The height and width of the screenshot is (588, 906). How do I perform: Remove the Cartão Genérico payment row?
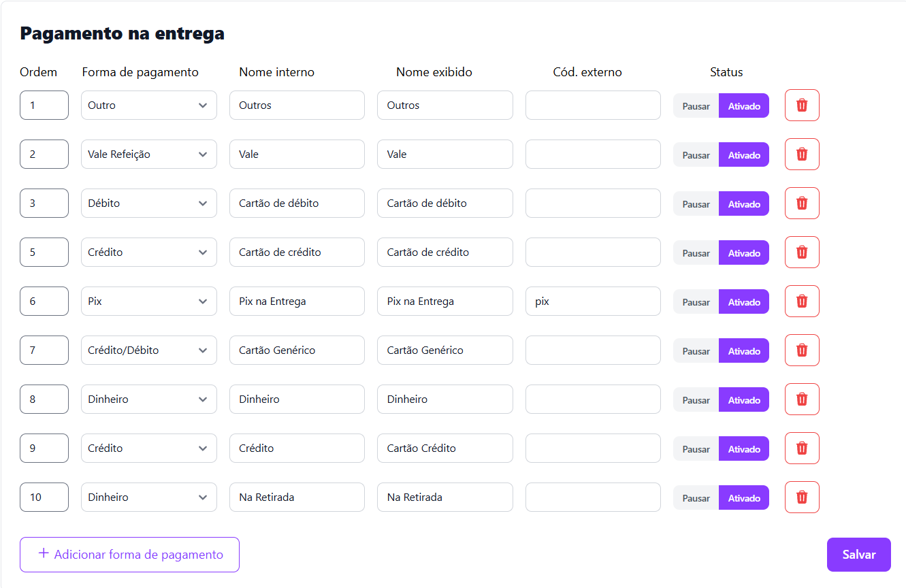[x=802, y=350]
